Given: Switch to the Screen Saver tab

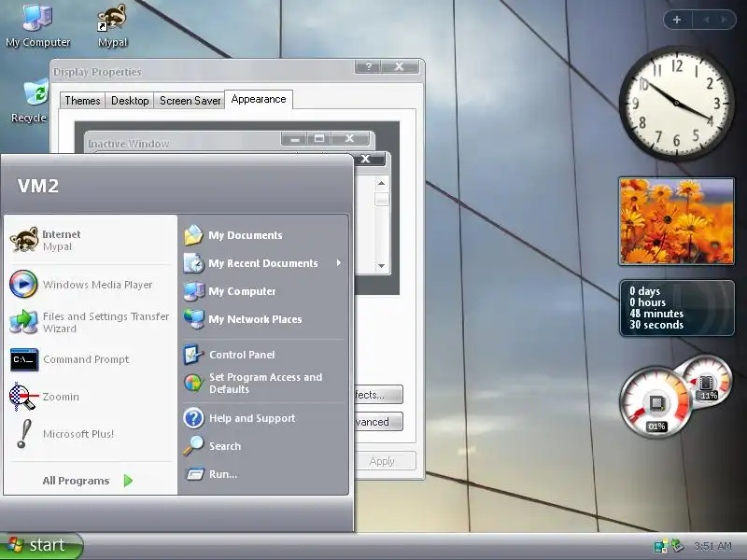Looking at the screenshot, I should [x=190, y=101].
